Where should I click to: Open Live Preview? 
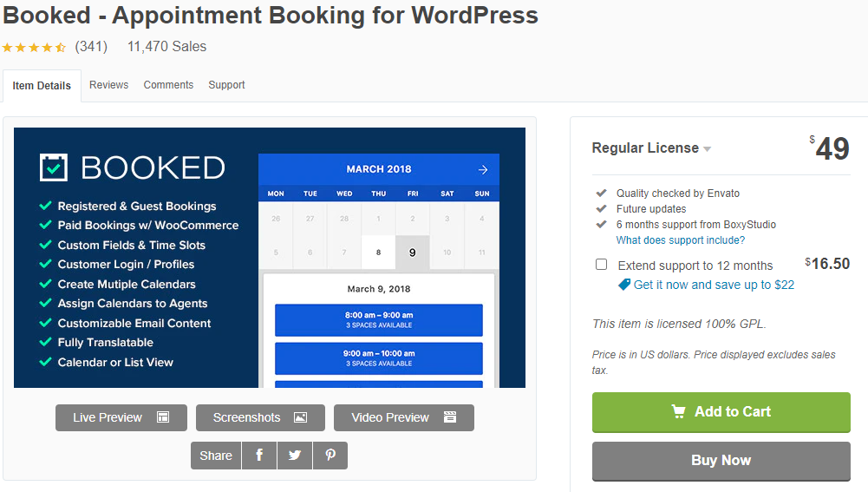click(x=121, y=417)
